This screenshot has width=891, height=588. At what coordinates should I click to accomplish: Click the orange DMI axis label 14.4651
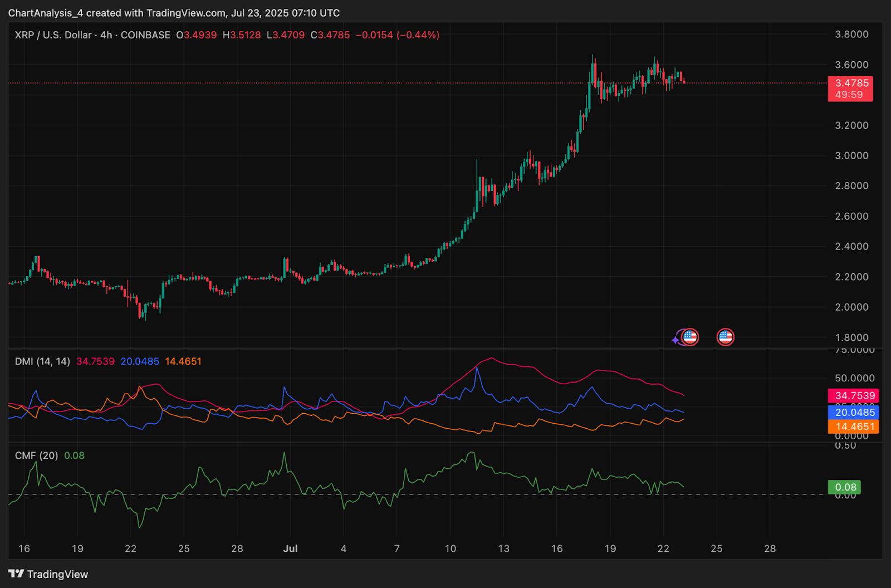point(853,427)
